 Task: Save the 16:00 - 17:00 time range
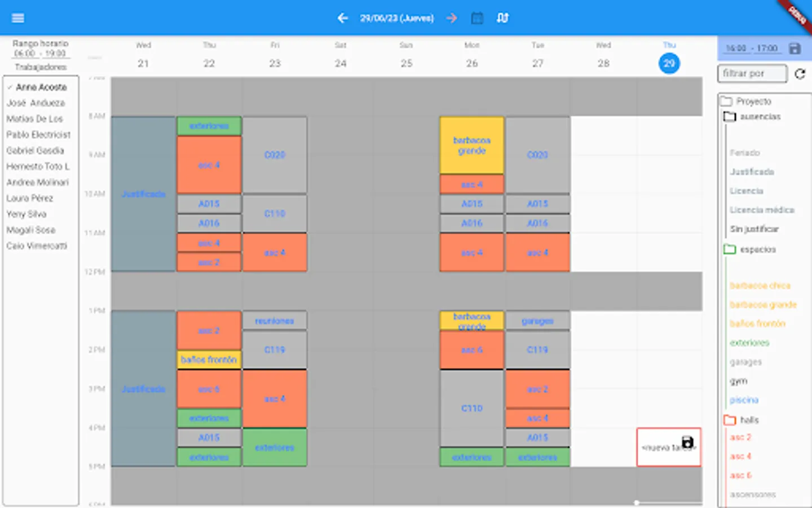(795, 49)
